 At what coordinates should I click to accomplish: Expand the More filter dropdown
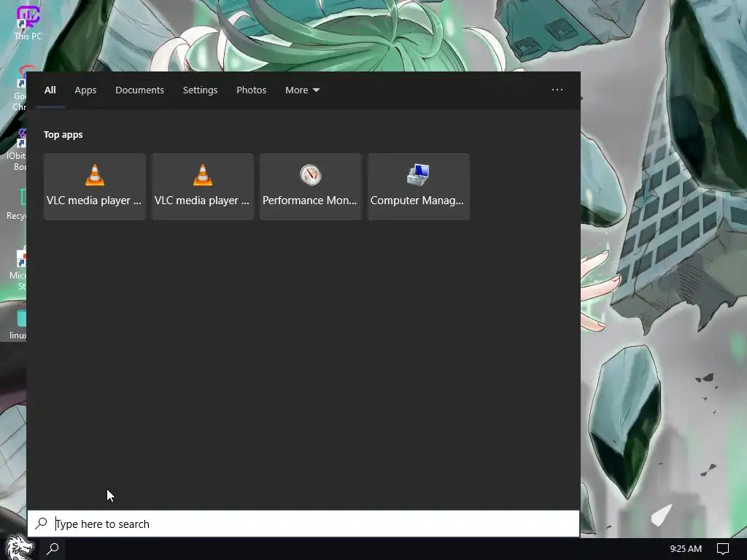coord(302,90)
